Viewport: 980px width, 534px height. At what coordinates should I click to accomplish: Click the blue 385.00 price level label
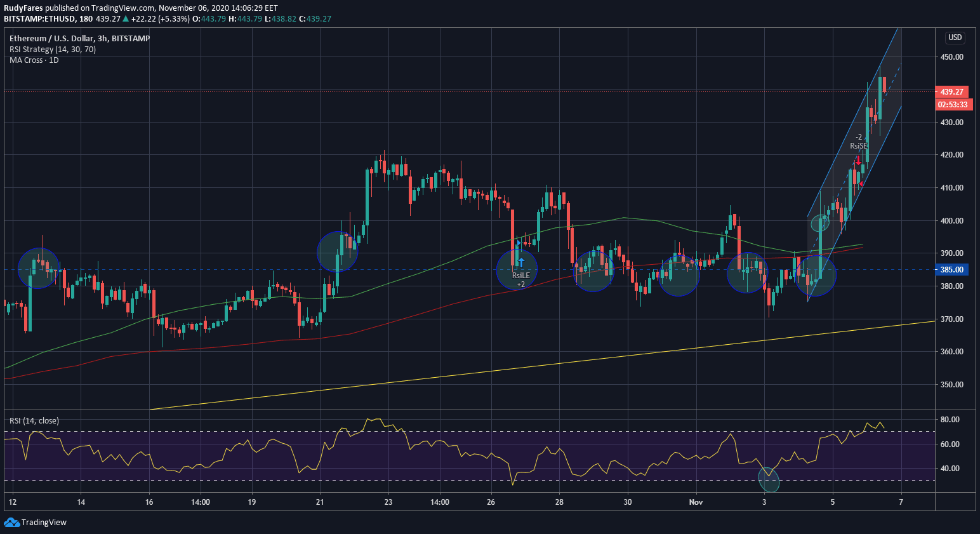[951, 270]
